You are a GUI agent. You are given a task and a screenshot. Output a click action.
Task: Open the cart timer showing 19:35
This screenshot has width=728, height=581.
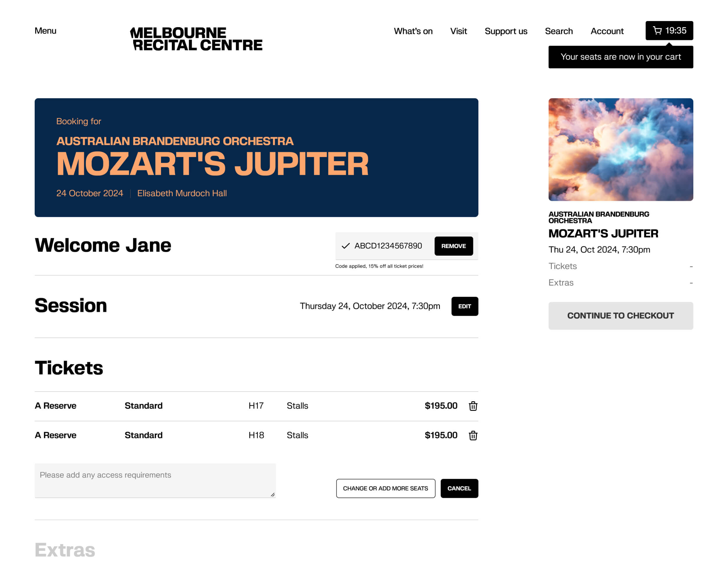coord(669,31)
